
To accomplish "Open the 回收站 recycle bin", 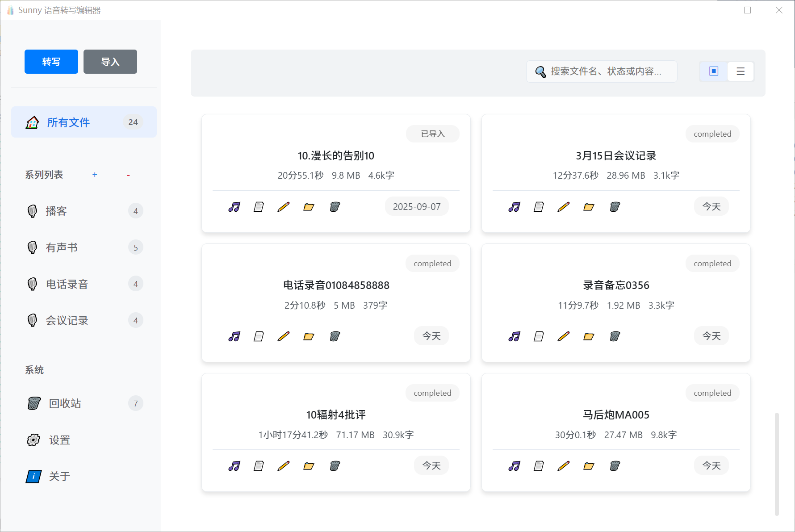I will tap(64, 403).
